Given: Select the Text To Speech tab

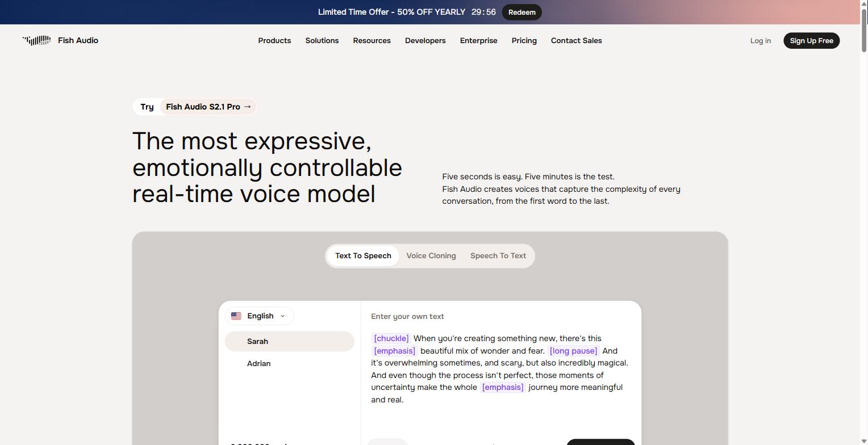Looking at the screenshot, I should point(363,255).
